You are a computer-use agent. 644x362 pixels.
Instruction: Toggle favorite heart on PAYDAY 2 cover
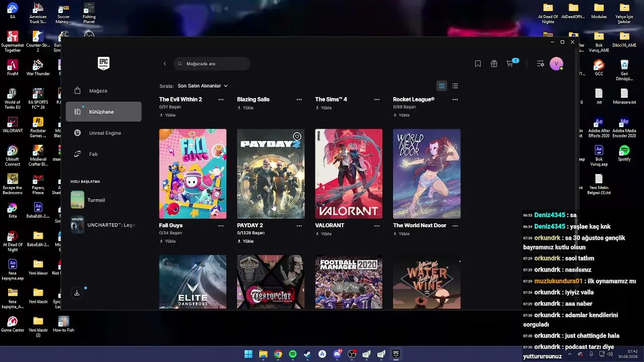297,136
